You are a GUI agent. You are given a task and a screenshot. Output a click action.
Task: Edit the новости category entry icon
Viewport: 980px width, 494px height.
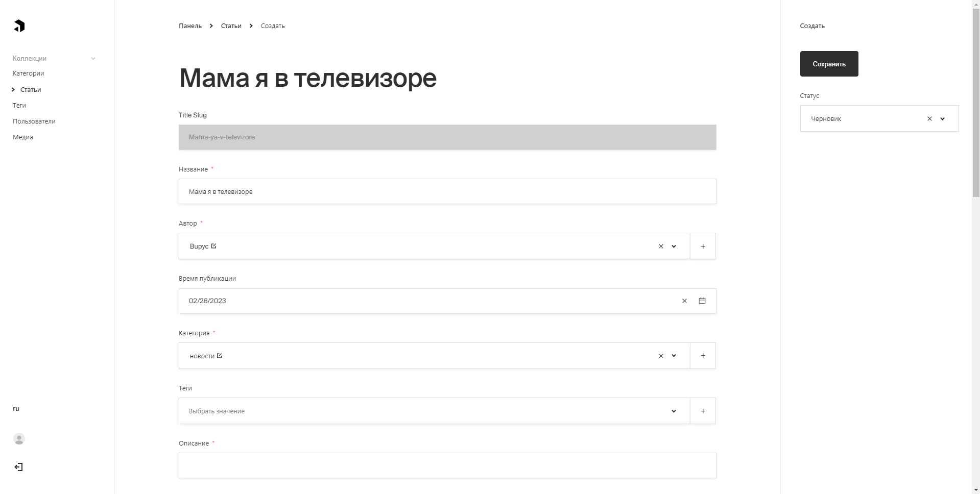[219, 356]
